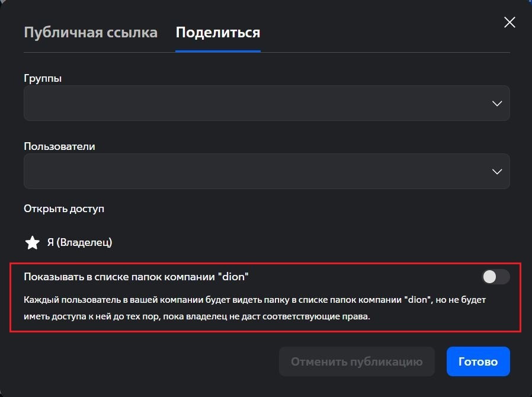
Task: Open the Пользователи dropdown field
Action: [x=255, y=171]
